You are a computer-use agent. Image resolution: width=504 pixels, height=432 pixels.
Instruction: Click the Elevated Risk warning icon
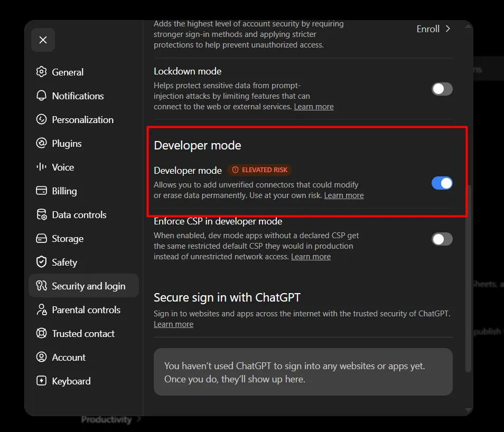(235, 170)
